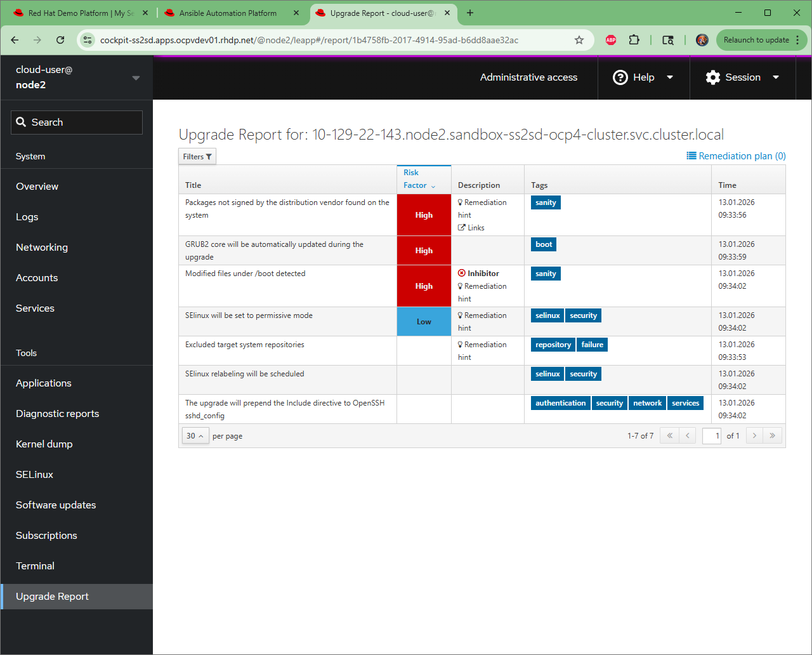Open SELinux in the sidebar
Viewport: 812px width, 655px height.
[77, 475]
